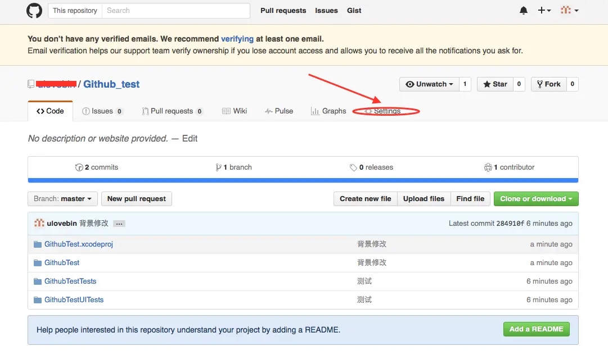
Task: Click the repository book icon
Action: coord(31,84)
